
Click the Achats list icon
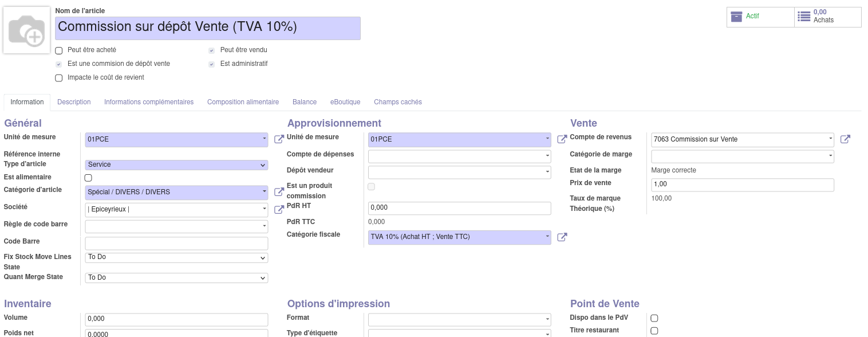pos(804,17)
